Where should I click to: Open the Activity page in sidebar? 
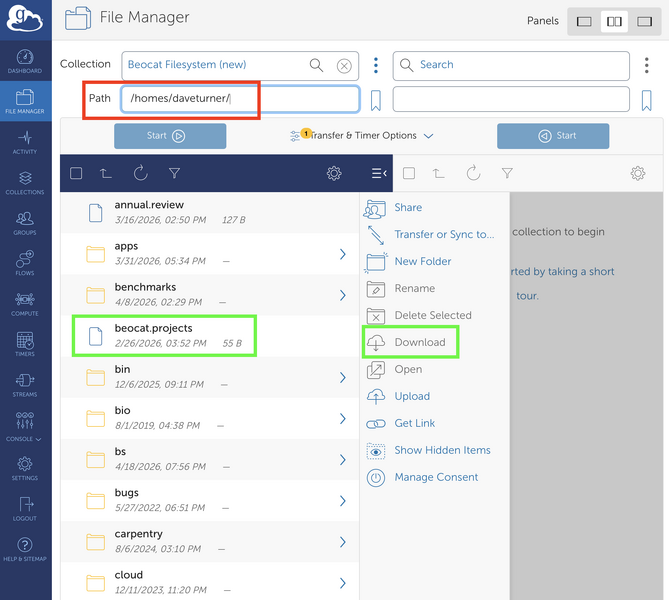point(25,141)
